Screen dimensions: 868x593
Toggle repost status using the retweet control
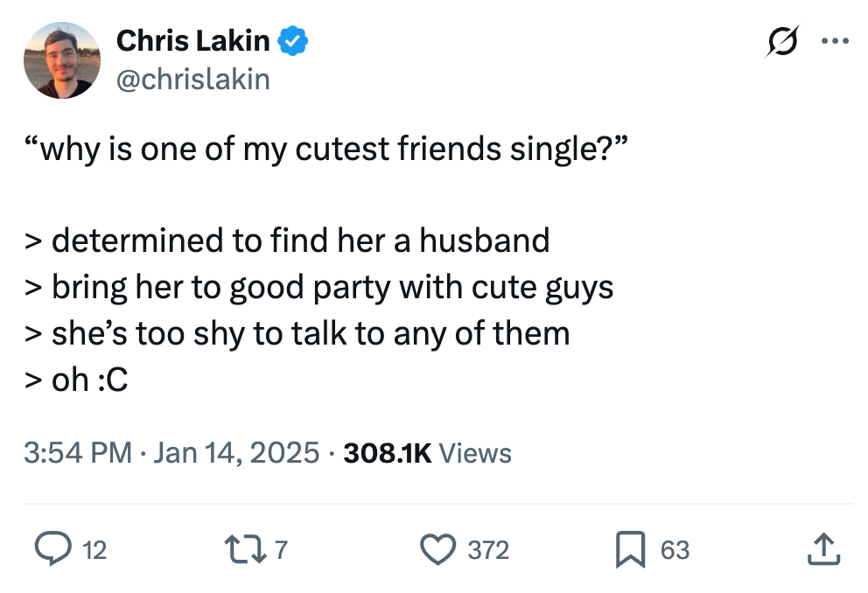244,550
